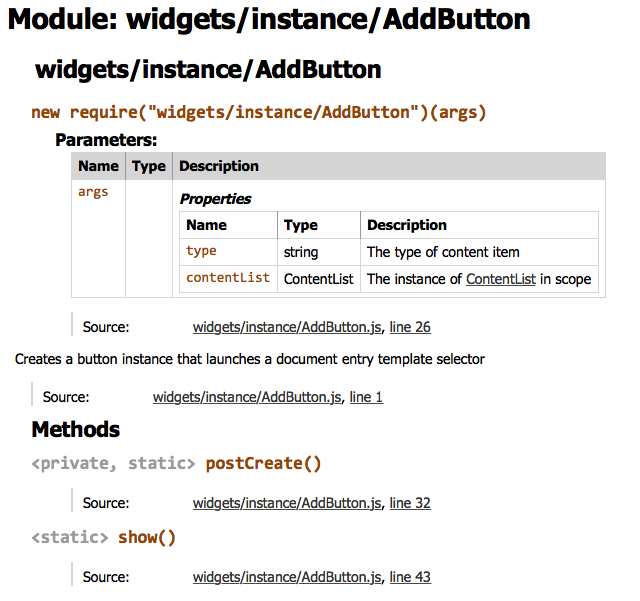Click the "line 26" source link
Viewport: 640px width, 601px height.
410,327
